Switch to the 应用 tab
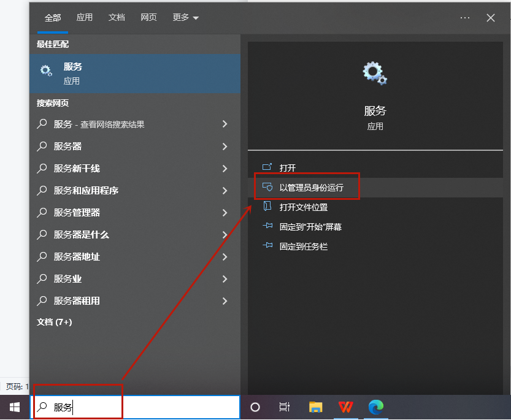 [84, 18]
